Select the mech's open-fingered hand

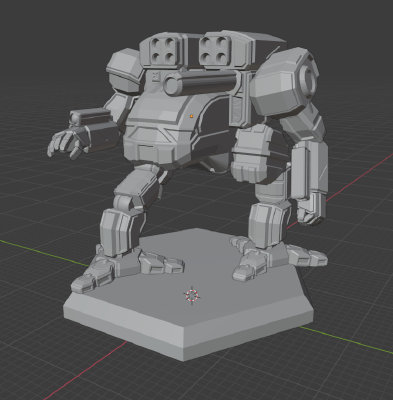(x=68, y=142)
